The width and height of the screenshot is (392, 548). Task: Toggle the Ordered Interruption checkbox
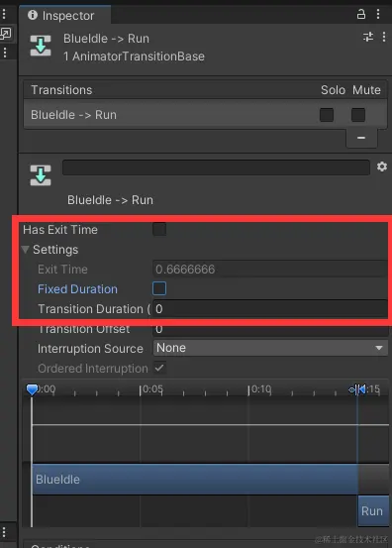(x=159, y=368)
